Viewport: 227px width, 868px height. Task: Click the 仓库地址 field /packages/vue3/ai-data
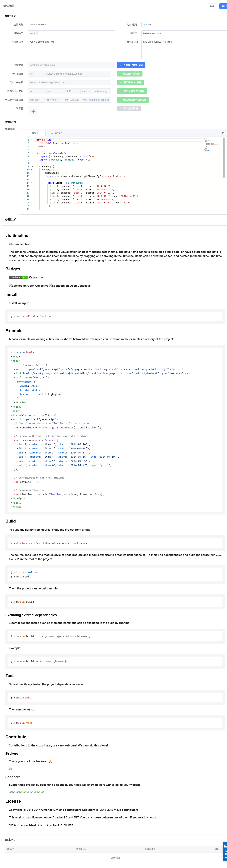pyautogui.click(x=71, y=65)
